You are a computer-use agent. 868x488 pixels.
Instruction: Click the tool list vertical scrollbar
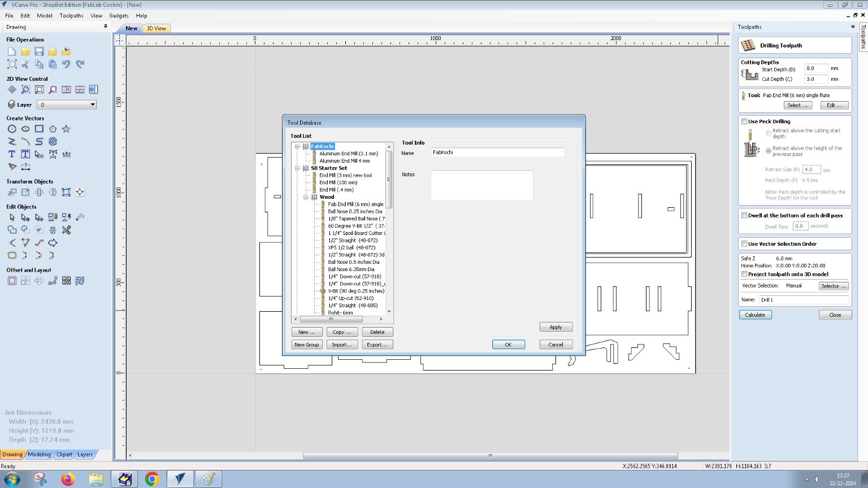389,179
